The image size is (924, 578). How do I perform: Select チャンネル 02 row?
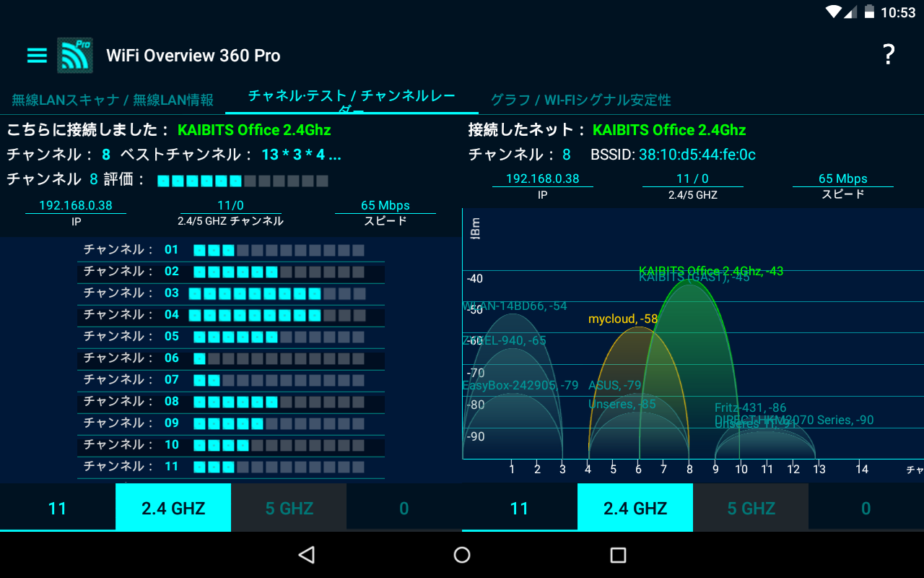pos(231,272)
